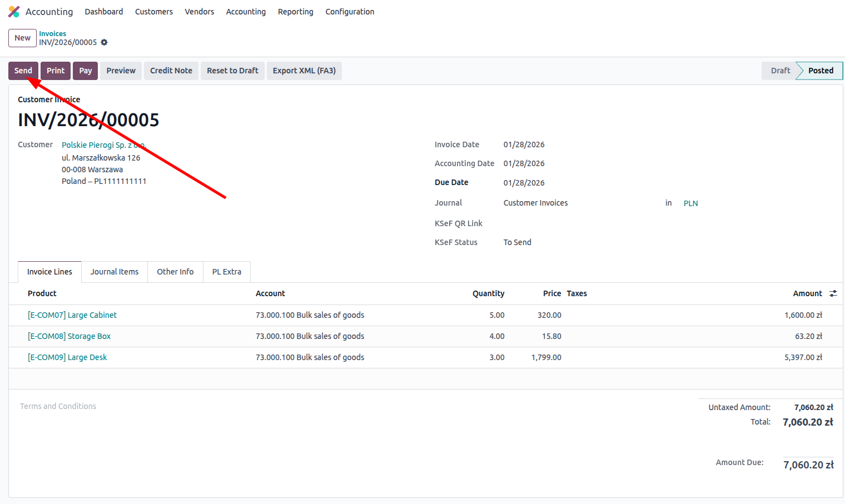Create a Credit Note
The width and height of the screenshot is (845, 504).
point(171,71)
